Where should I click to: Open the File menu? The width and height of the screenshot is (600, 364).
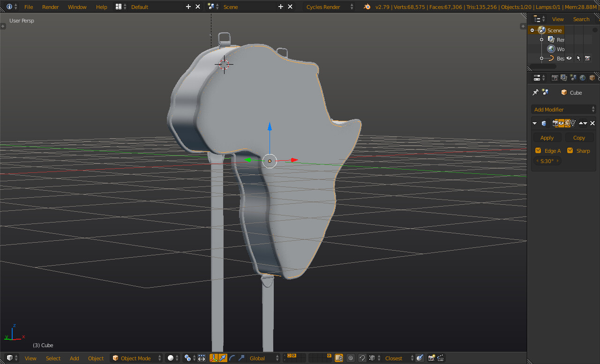(29, 7)
